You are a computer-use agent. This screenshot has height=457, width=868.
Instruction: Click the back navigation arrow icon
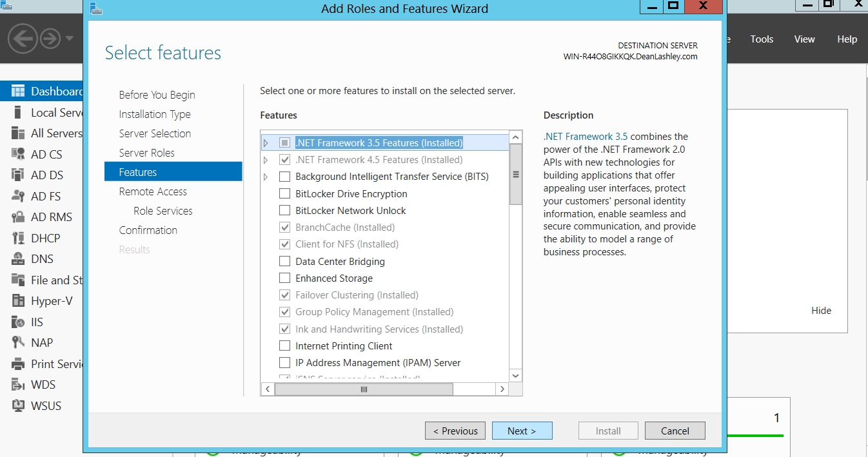click(22, 39)
